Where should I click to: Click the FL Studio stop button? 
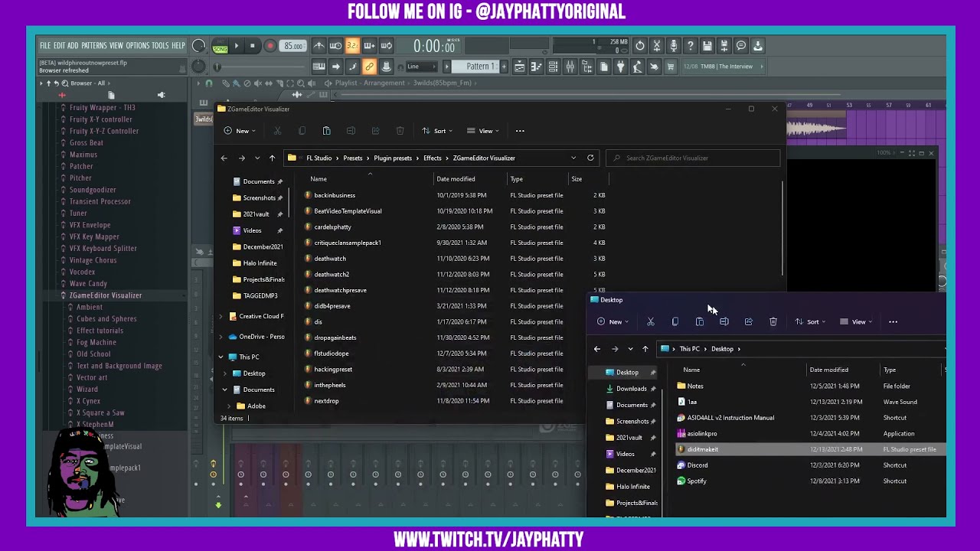(253, 46)
